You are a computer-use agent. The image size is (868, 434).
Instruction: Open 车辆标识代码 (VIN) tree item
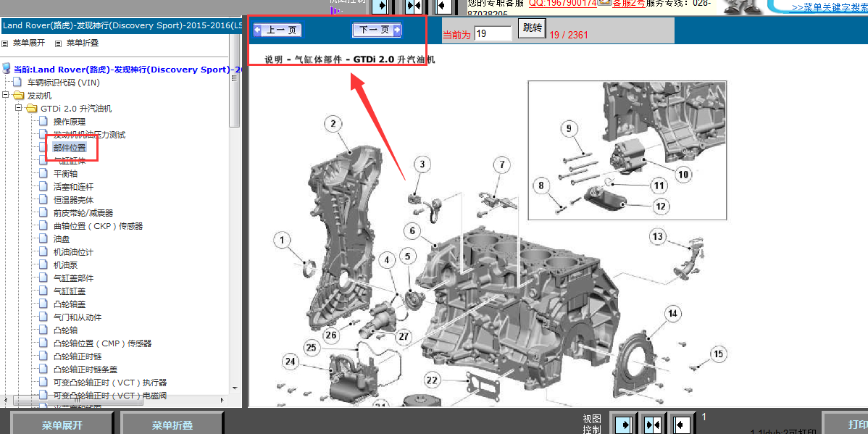point(64,83)
